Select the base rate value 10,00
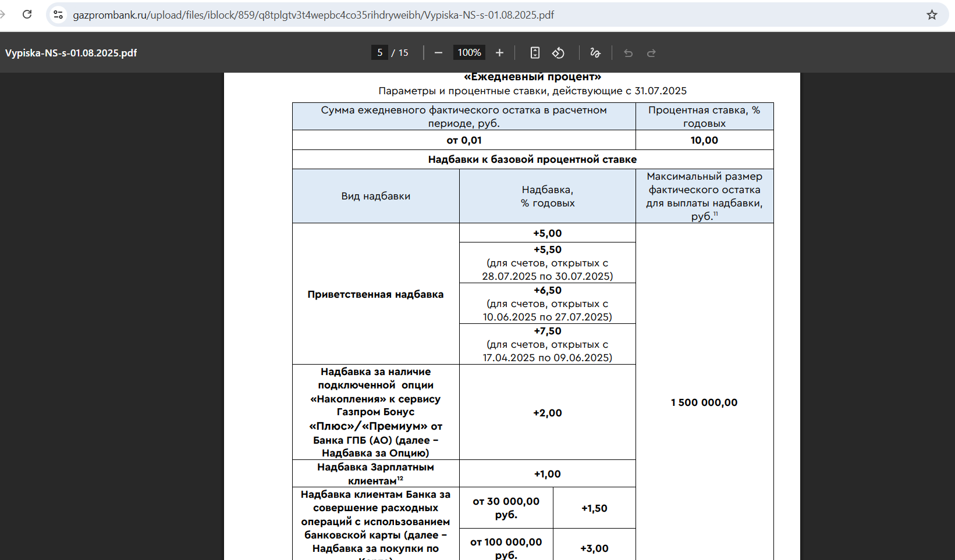Viewport: 955px width, 560px height. 704,140
